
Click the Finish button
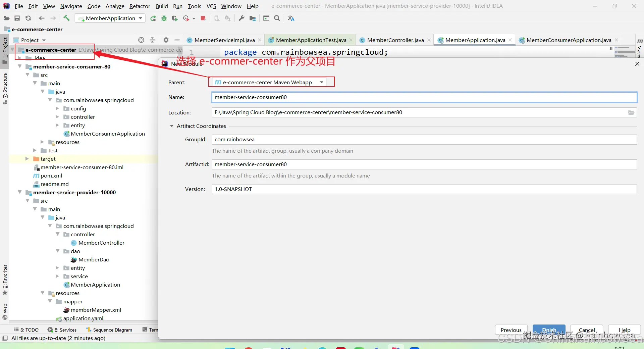click(x=549, y=330)
